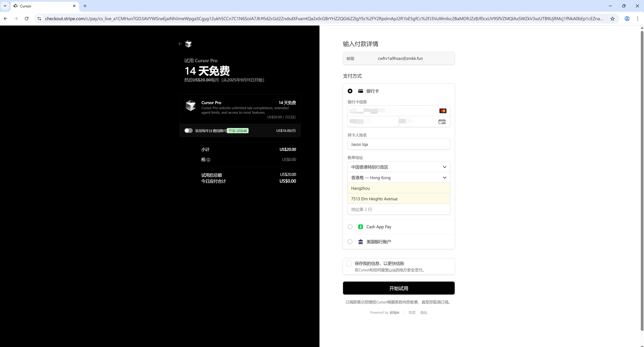Check the 保存我的信息 checkbox
The image size is (644, 347).
349,263
